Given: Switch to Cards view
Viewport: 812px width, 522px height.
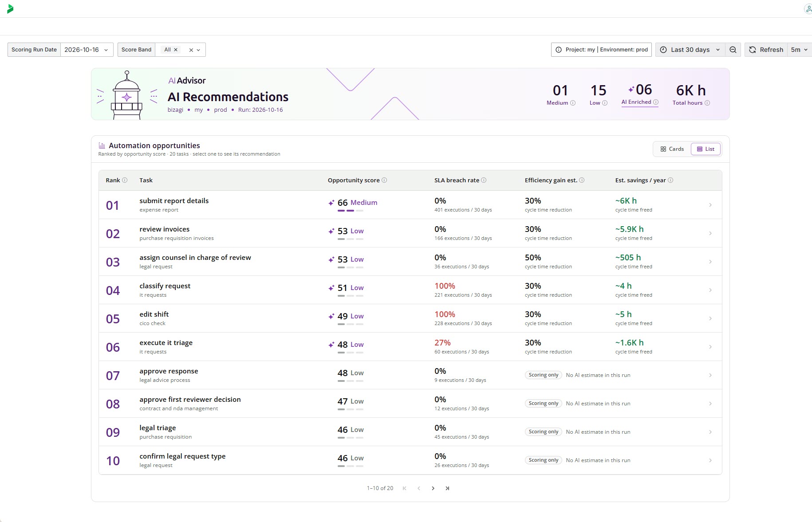Looking at the screenshot, I should 672,149.
